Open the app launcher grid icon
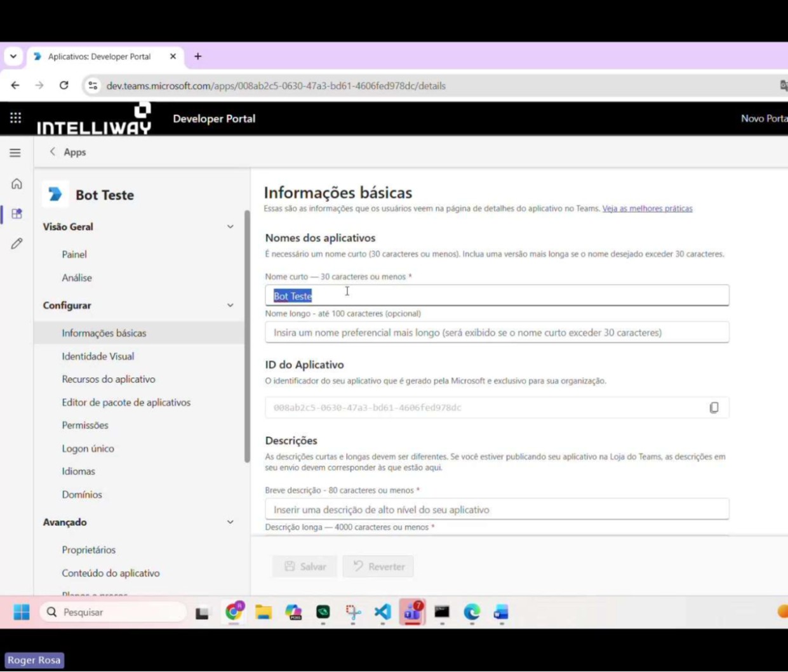Viewport: 788px width, 672px height. pos(15,118)
